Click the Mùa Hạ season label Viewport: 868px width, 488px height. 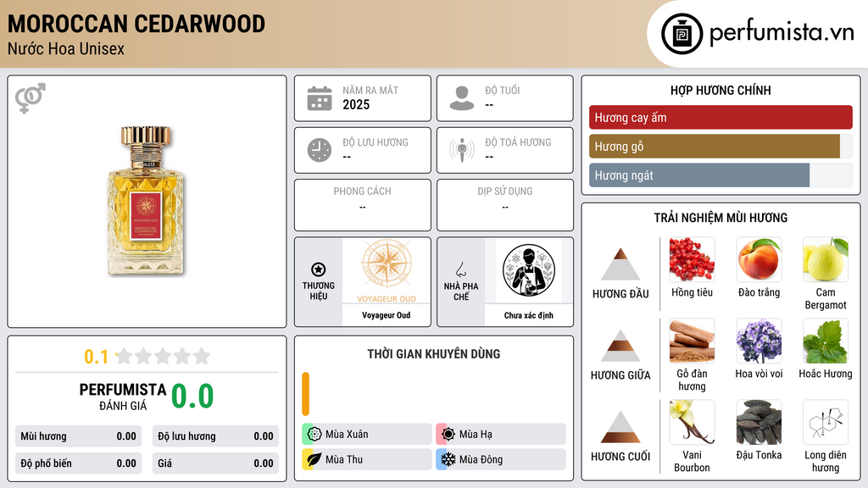[x=476, y=435]
